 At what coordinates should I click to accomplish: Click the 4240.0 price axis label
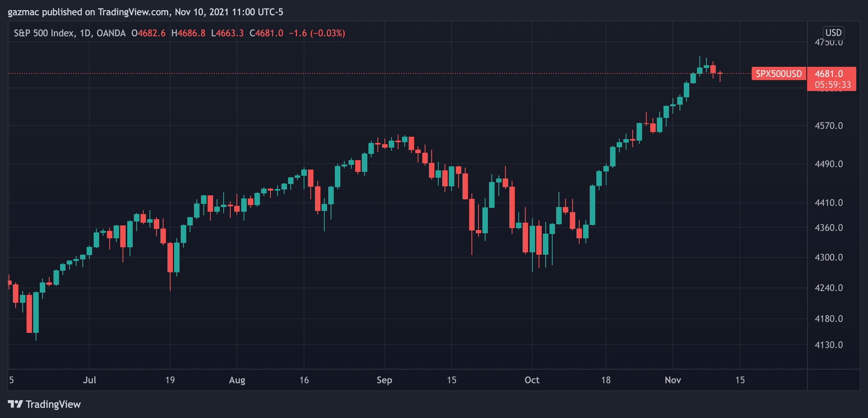click(829, 288)
